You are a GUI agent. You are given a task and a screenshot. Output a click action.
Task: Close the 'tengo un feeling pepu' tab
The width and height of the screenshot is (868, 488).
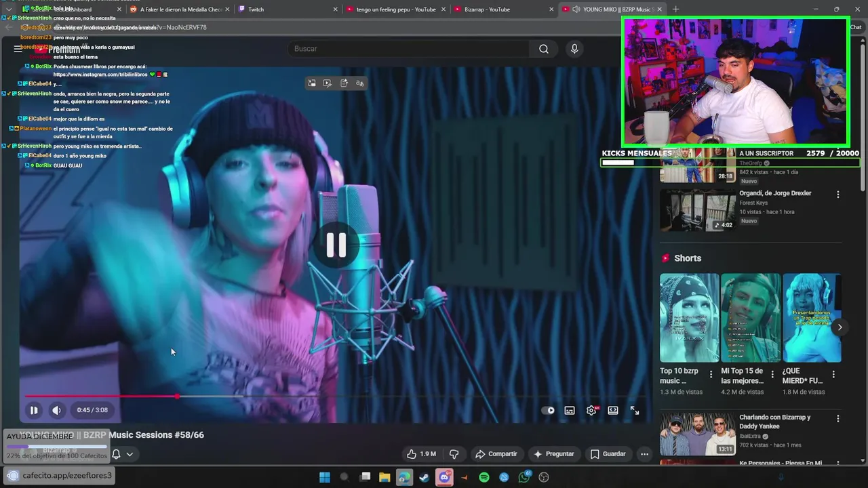coord(443,9)
